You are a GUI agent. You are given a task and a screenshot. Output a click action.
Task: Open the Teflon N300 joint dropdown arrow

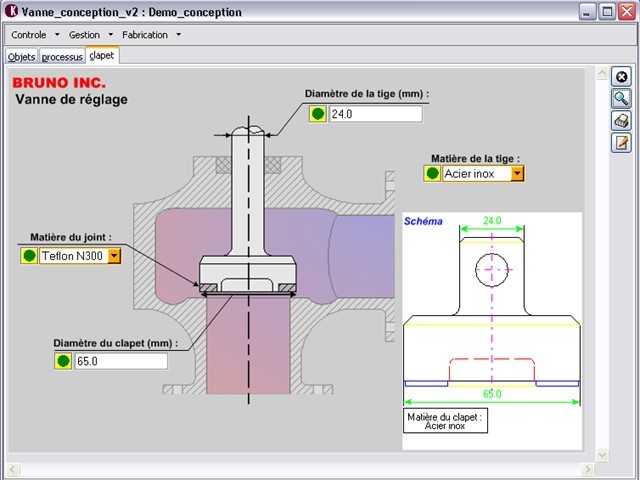point(114,256)
